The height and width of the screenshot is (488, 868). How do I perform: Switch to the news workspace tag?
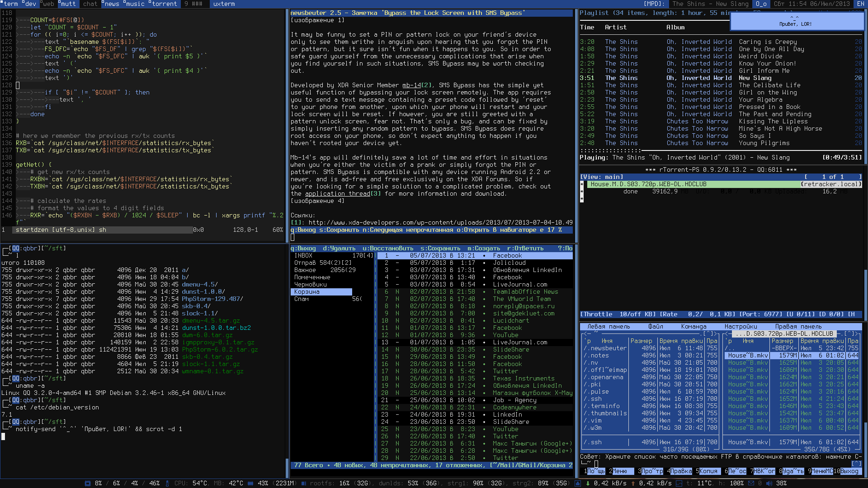(111, 4)
